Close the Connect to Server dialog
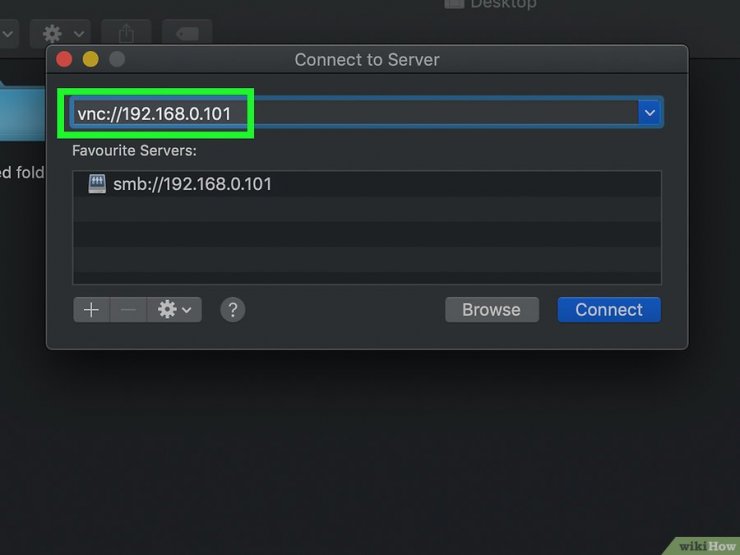The image size is (740, 555). pos(65,60)
